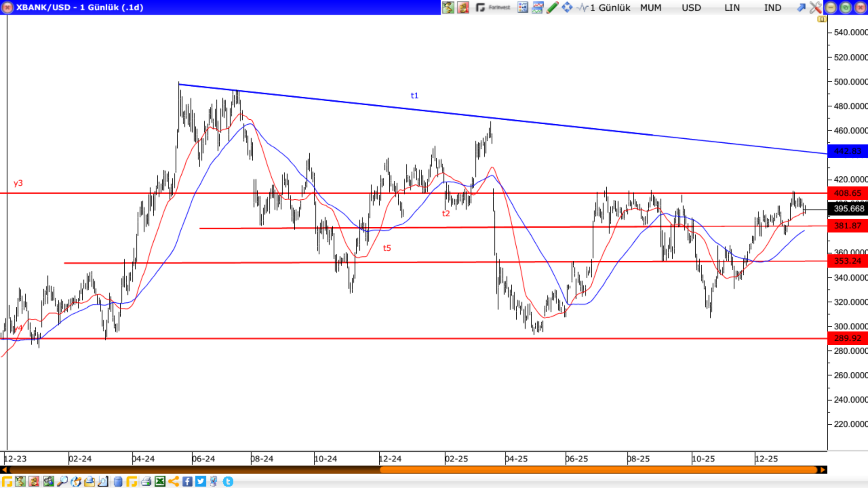The width and height of the screenshot is (868, 488).
Task: Toggle the LIN scale mode
Action: tap(731, 7)
